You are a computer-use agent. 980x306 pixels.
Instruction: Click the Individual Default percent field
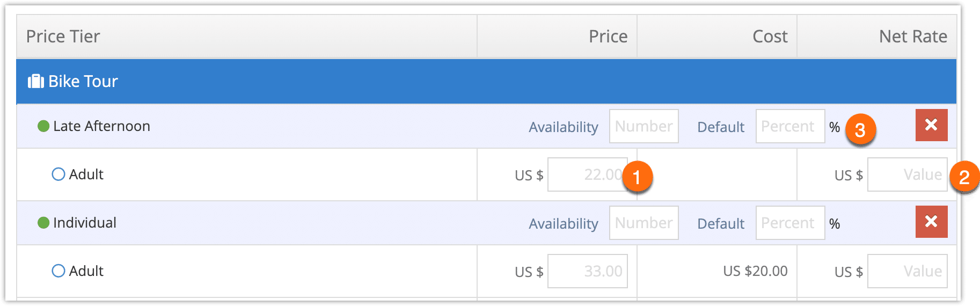tap(790, 223)
